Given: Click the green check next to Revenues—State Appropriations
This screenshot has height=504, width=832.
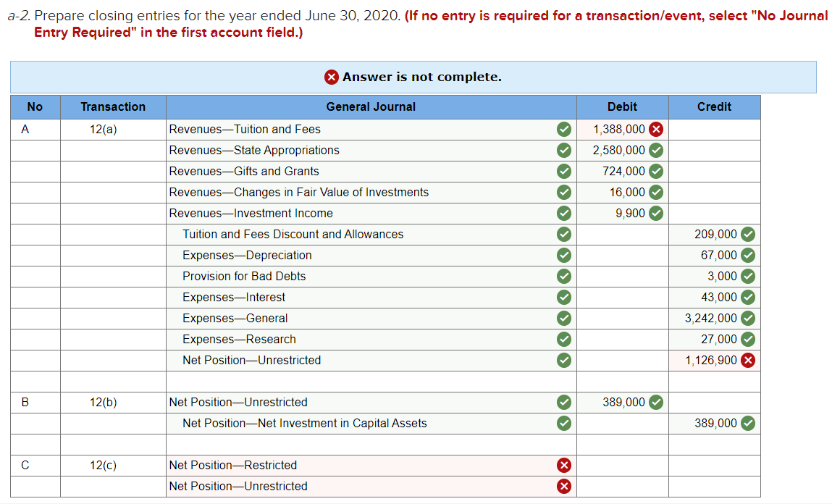Looking at the screenshot, I should point(564,150).
